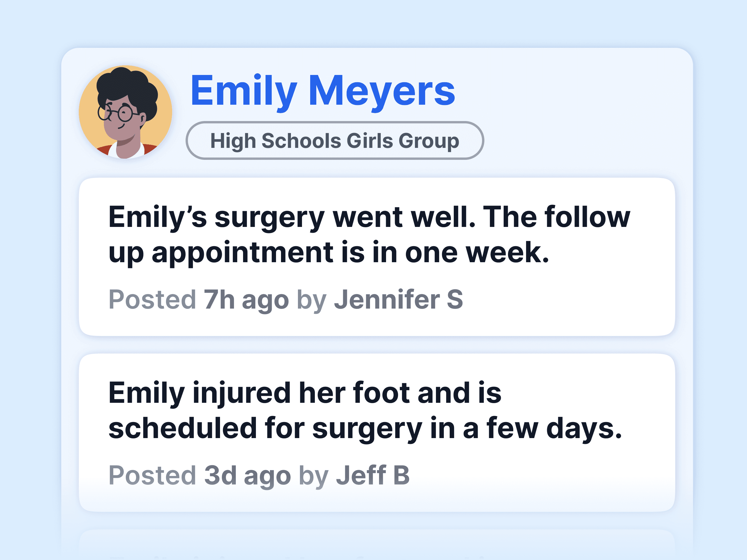Click the "7h ago" timestamp

point(246,300)
